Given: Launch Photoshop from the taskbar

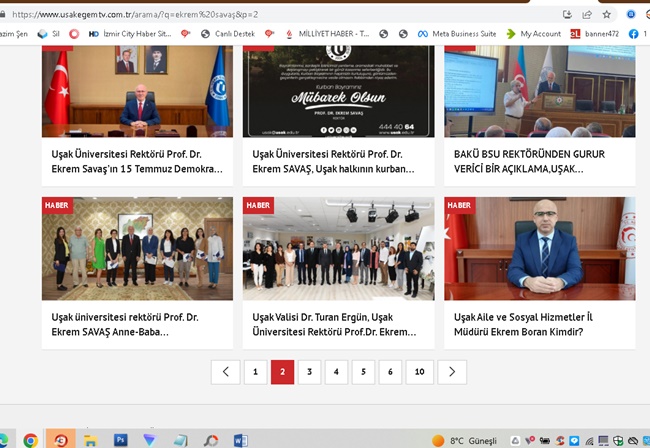Looking at the screenshot, I should point(121,440).
